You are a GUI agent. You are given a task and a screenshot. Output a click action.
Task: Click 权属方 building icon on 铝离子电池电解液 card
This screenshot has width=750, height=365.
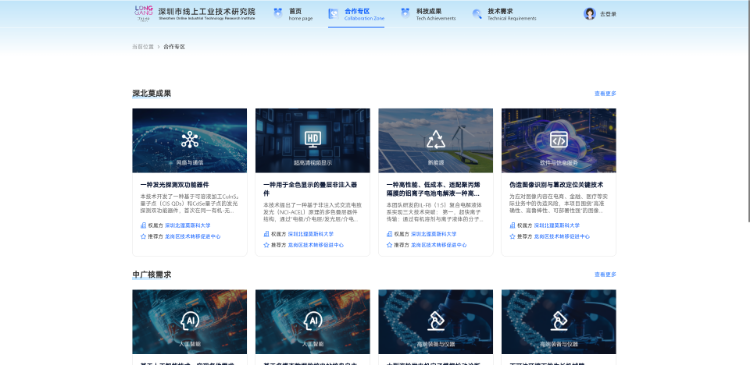click(389, 234)
